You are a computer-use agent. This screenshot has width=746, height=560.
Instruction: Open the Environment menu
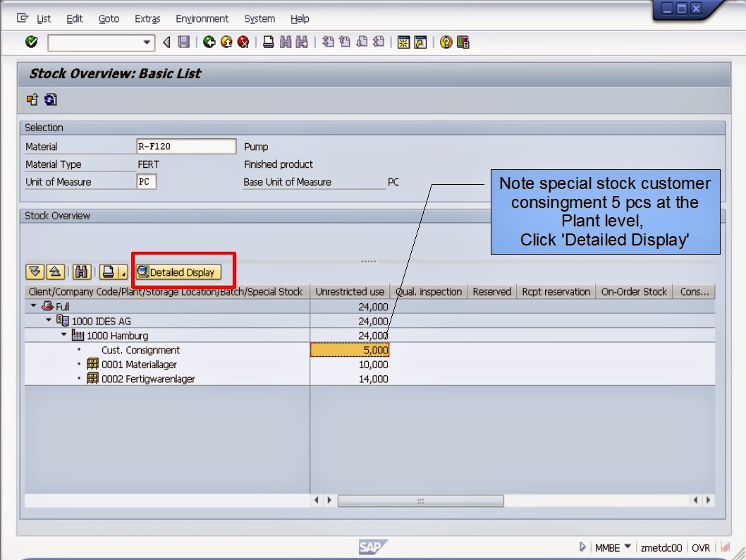click(202, 18)
